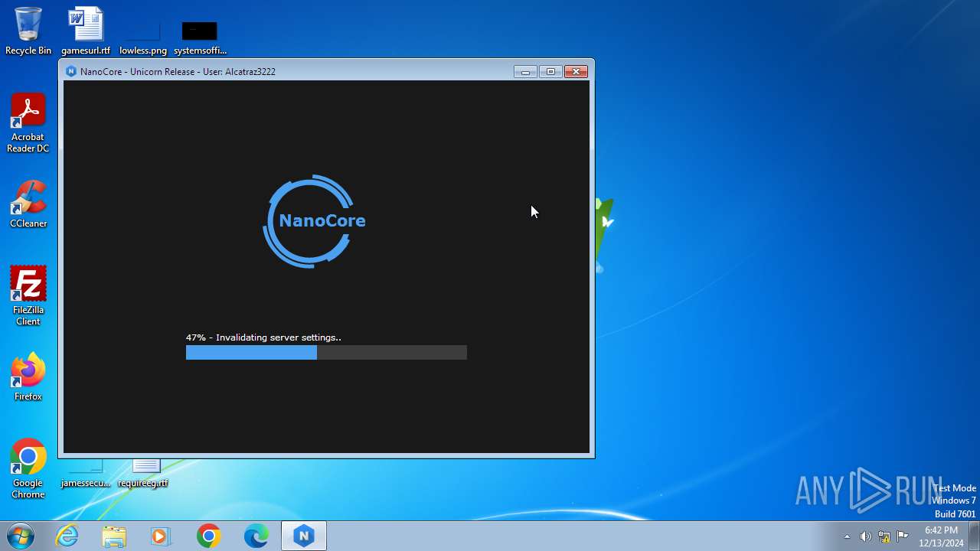
Task: Click '47% - Invalidating server settings..' text
Action: click(263, 337)
